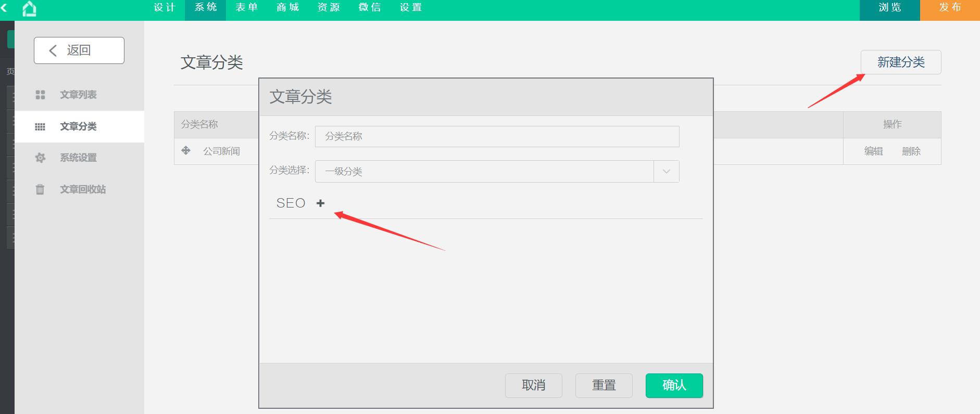Open the 资源 menu
980x414 pixels.
click(329, 7)
